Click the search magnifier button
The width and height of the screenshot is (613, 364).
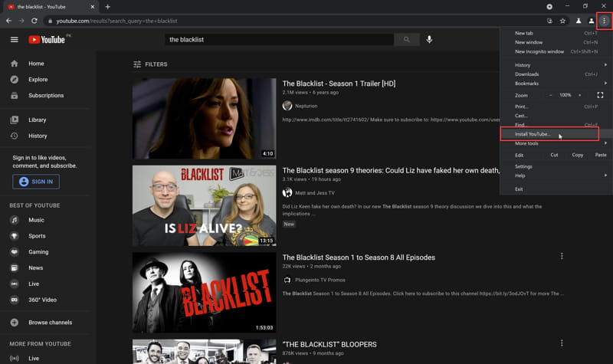tap(407, 40)
